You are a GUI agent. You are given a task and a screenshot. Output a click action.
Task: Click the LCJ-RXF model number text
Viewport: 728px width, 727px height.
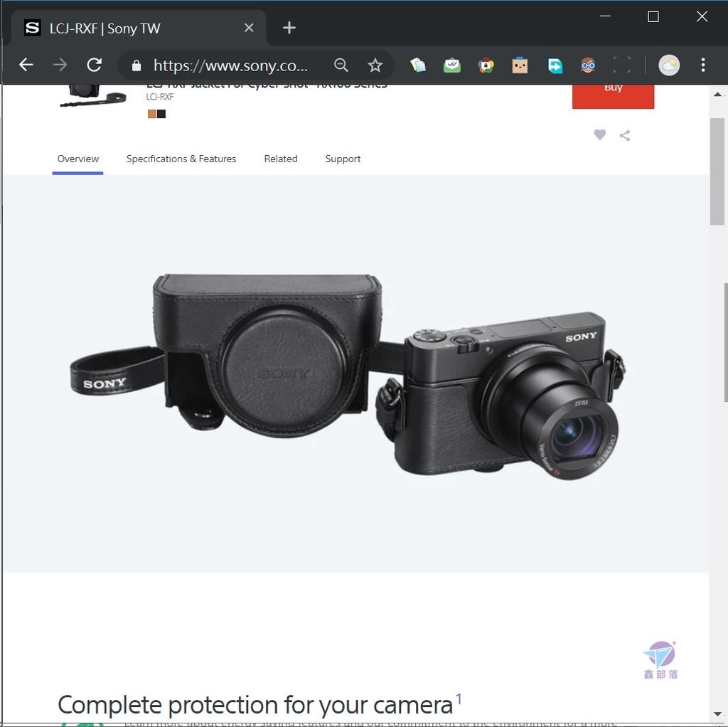click(x=160, y=97)
